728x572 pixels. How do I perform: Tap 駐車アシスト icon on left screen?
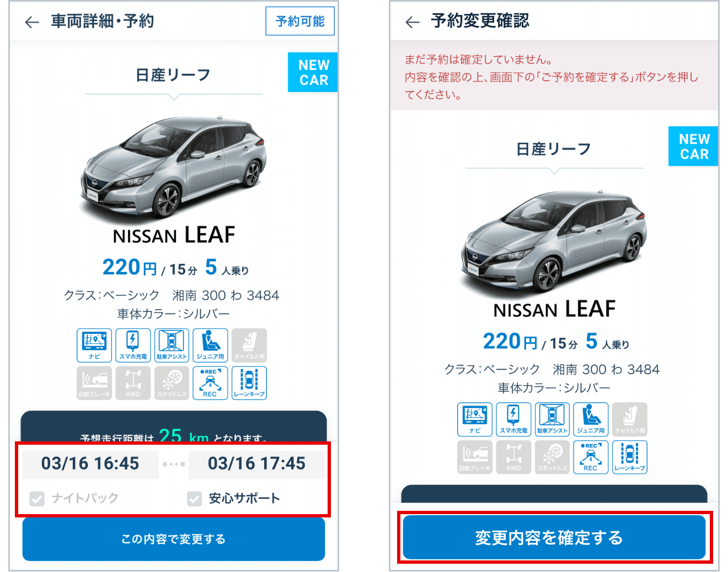coord(172,345)
